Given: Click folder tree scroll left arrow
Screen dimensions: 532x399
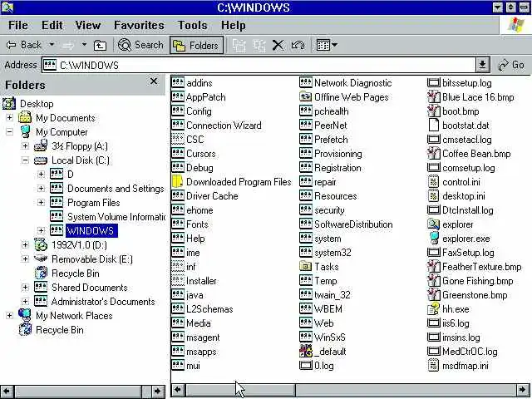Looking at the screenshot, I should (7, 392).
